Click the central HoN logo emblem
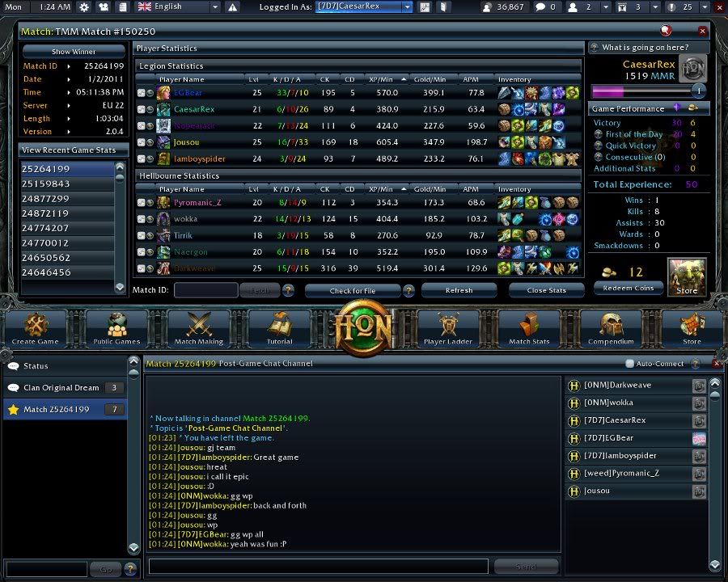The image size is (728, 582). coord(363,329)
